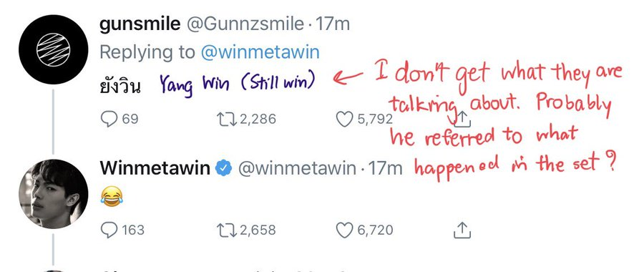The width and height of the screenshot is (644, 272).
Task: Open Winmetawin's profile photo
Action: tap(54, 194)
